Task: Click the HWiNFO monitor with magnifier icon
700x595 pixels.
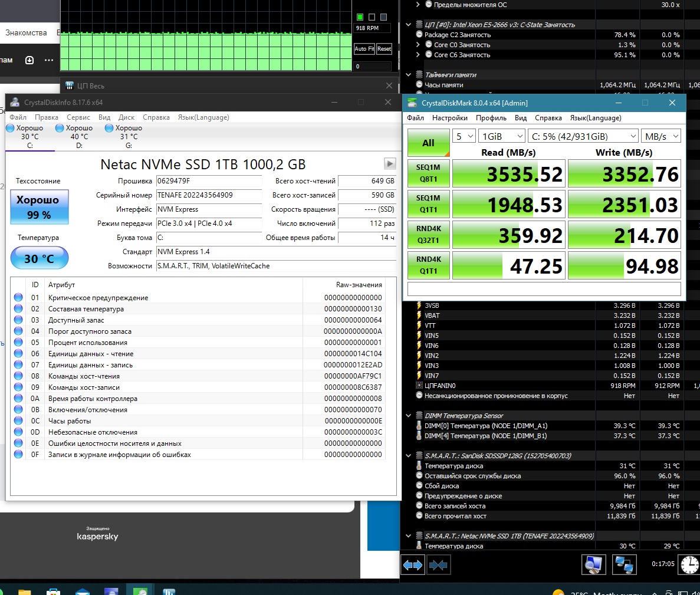Action: point(594,565)
